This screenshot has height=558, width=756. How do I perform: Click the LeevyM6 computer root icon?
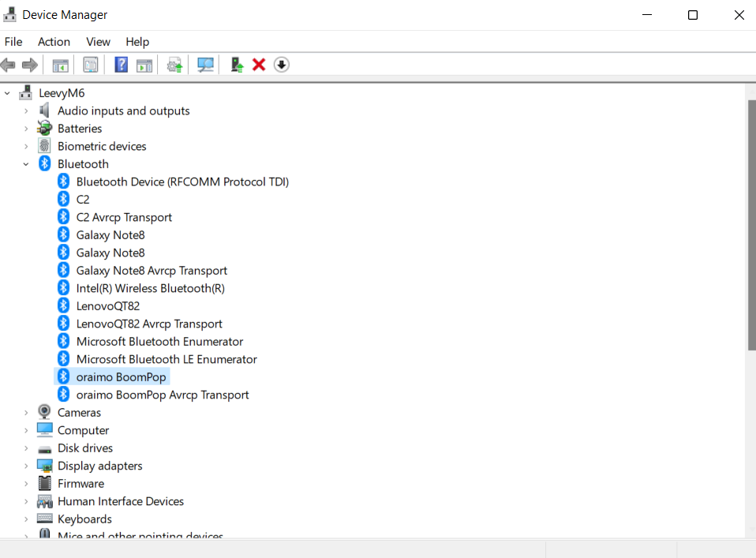click(x=26, y=92)
